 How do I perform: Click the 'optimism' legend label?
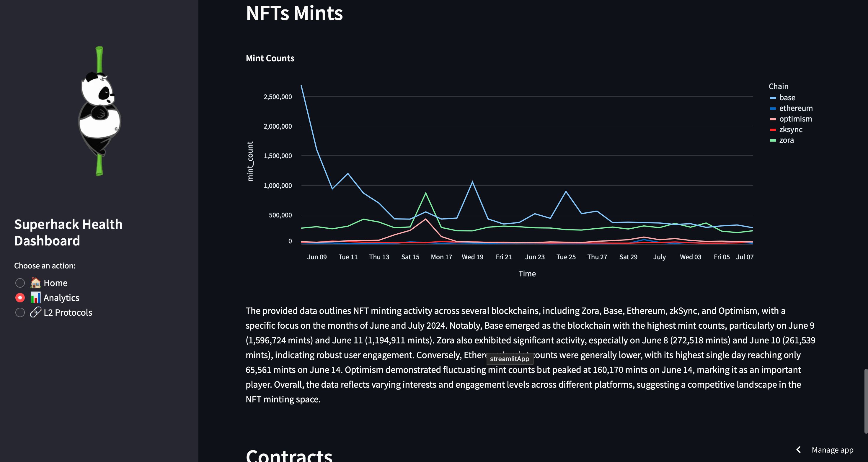click(796, 119)
